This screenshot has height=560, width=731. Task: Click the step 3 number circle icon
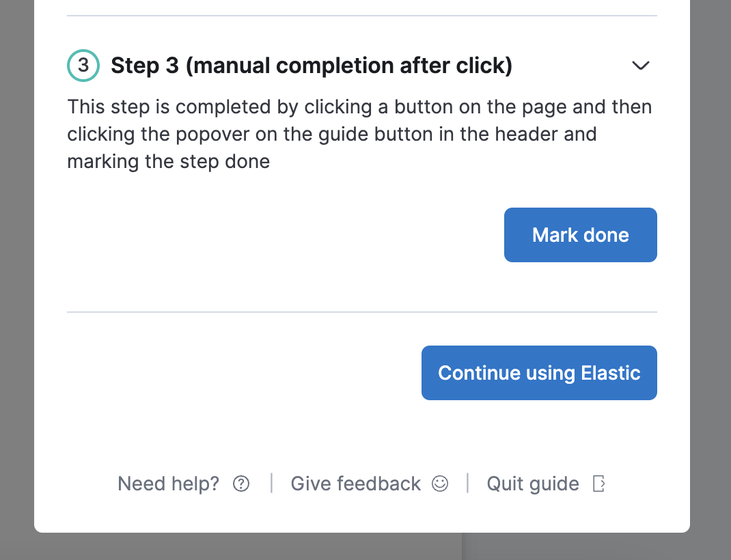[83, 66]
